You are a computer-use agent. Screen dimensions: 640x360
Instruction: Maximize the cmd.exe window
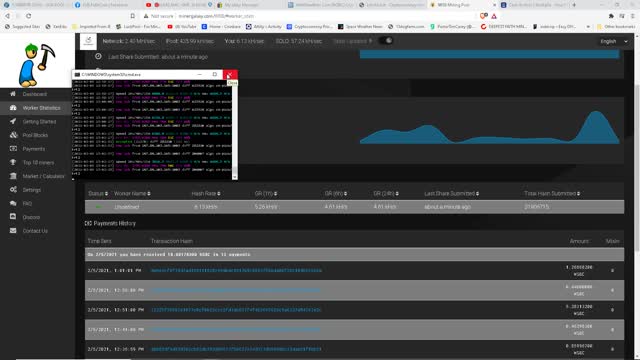click(215, 74)
